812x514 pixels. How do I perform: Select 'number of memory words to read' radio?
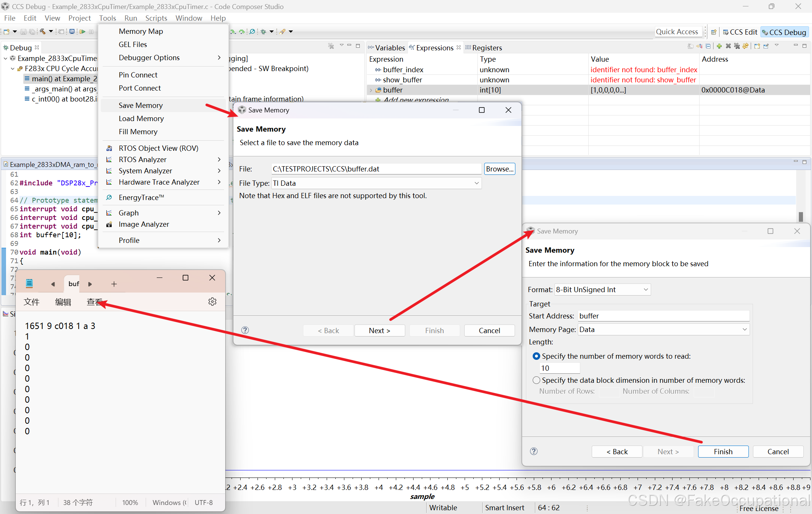pos(536,356)
